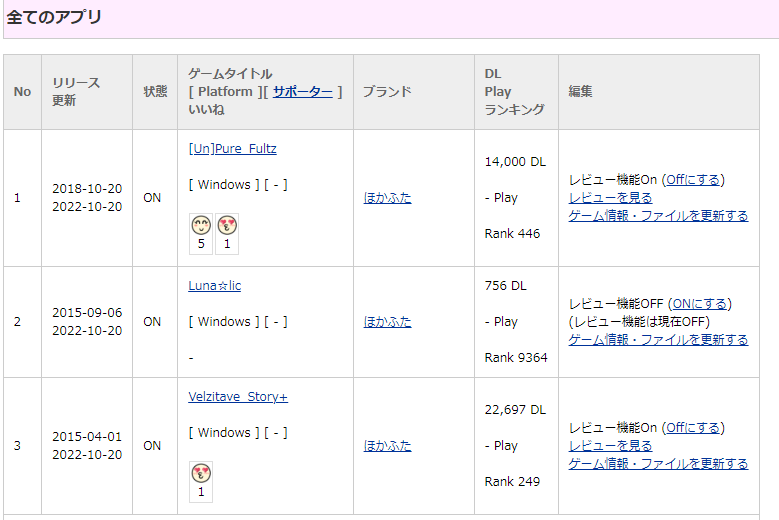Click the Rank 9364 text

pyautogui.click(x=516, y=358)
